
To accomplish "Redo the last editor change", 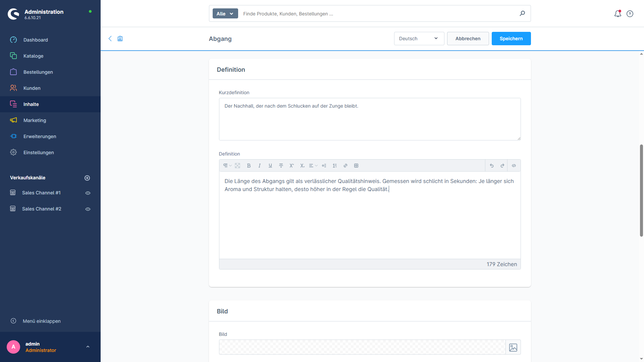I will [x=502, y=166].
